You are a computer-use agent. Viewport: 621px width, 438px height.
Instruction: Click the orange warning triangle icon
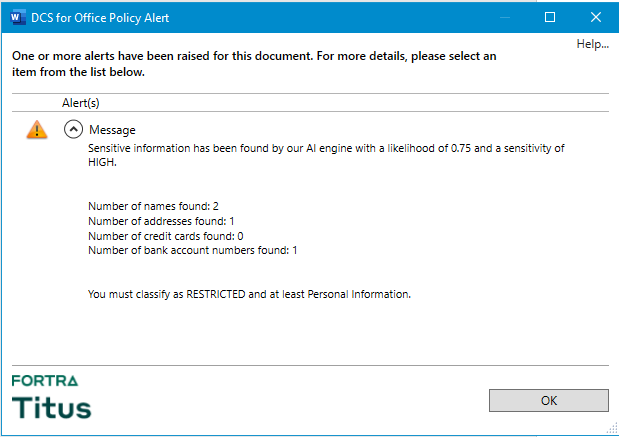point(36,130)
